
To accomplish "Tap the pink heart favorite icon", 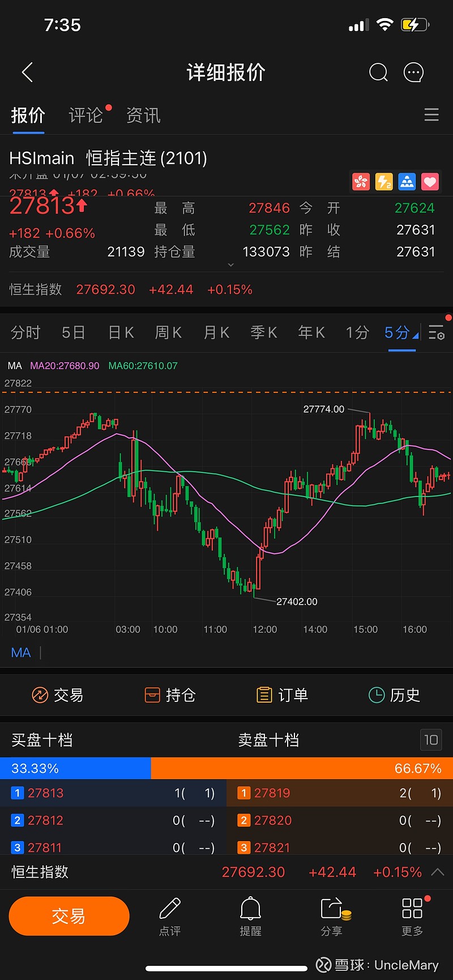I will coord(430,182).
